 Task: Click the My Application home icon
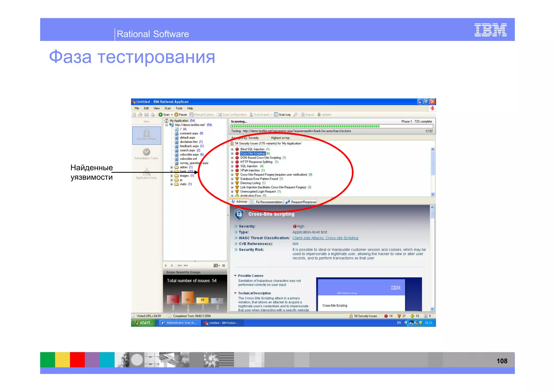pyautogui.click(x=166, y=121)
